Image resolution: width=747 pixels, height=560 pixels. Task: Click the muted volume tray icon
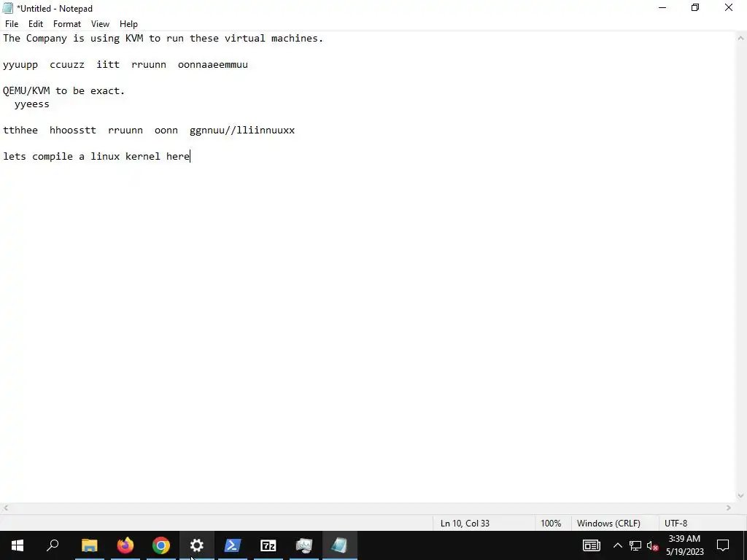pos(653,545)
